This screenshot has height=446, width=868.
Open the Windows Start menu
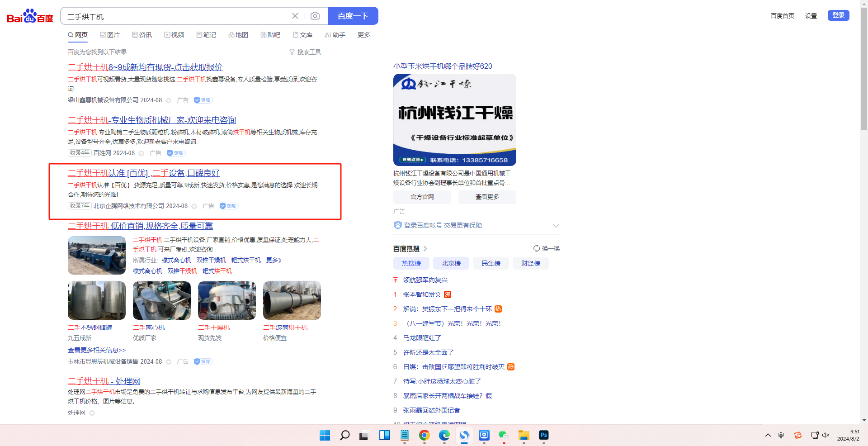325,435
